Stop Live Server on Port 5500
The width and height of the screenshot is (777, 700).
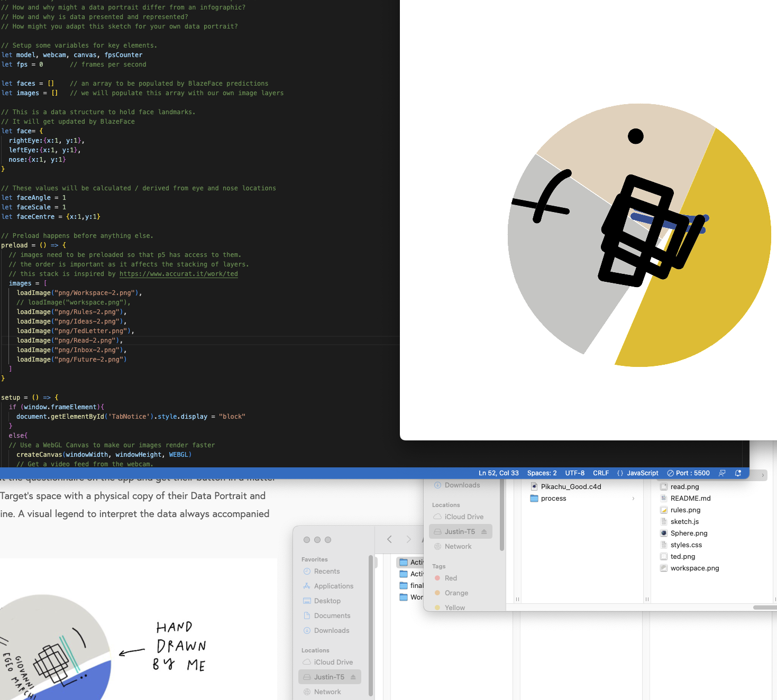pos(689,473)
